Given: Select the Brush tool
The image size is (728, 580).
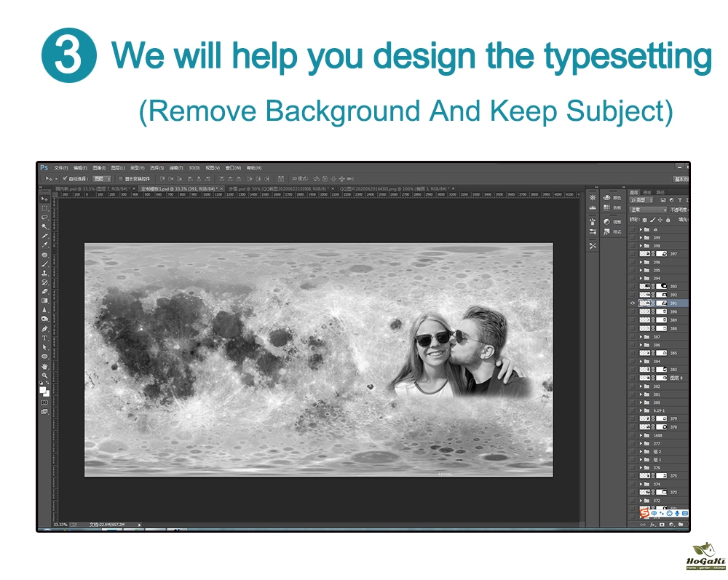Looking at the screenshot, I should point(44,263).
